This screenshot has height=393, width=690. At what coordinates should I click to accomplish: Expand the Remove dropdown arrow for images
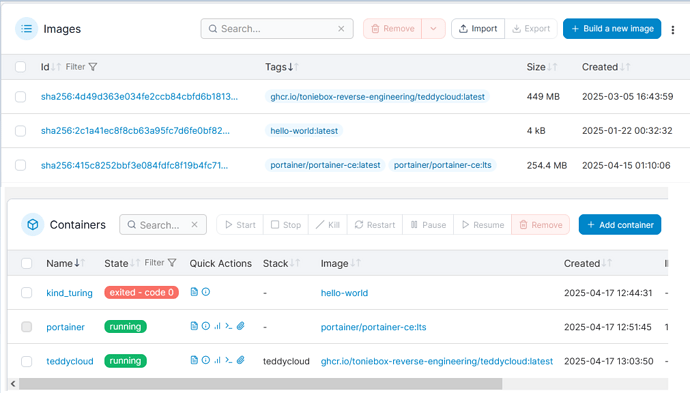433,29
